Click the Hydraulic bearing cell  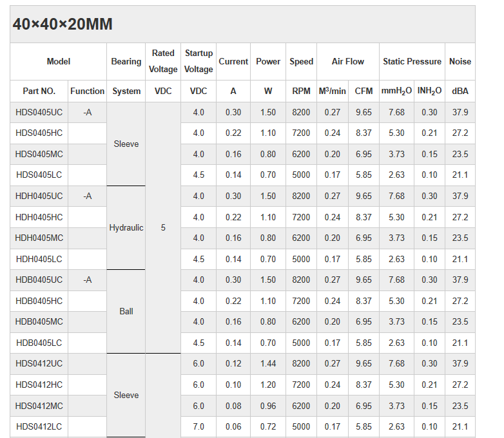126,228
